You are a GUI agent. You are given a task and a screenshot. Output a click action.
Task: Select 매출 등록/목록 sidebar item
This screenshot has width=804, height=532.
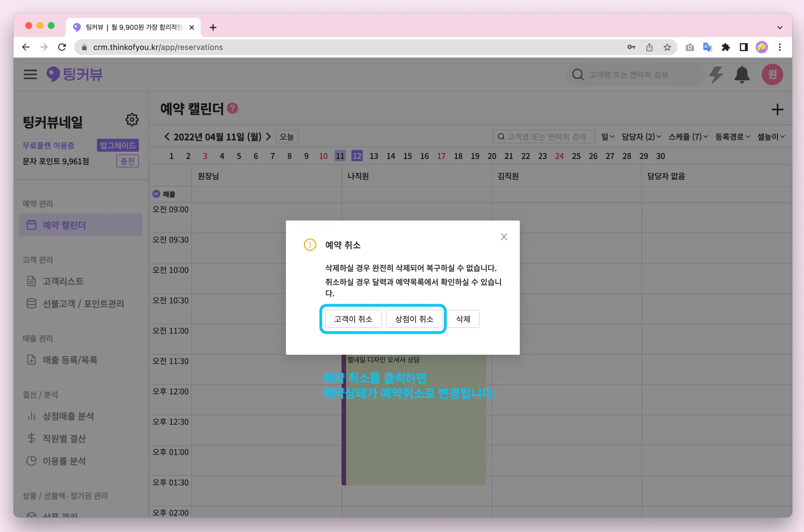click(x=70, y=360)
